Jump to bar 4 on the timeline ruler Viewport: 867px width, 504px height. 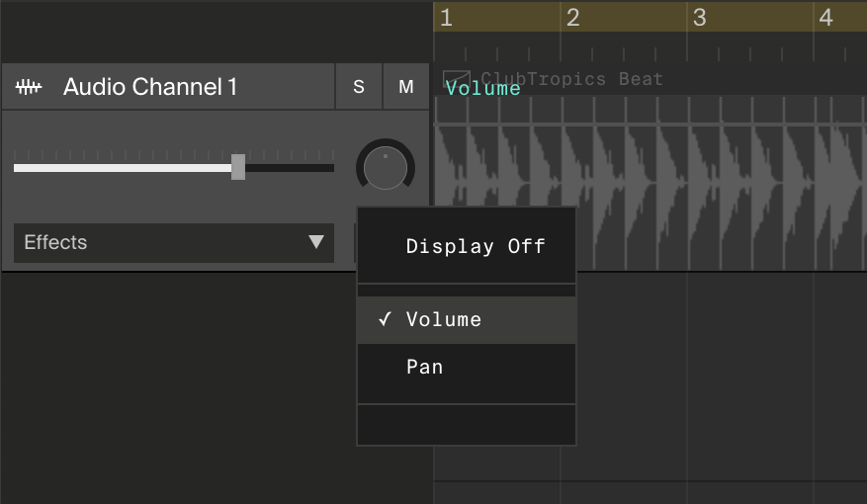click(826, 18)
